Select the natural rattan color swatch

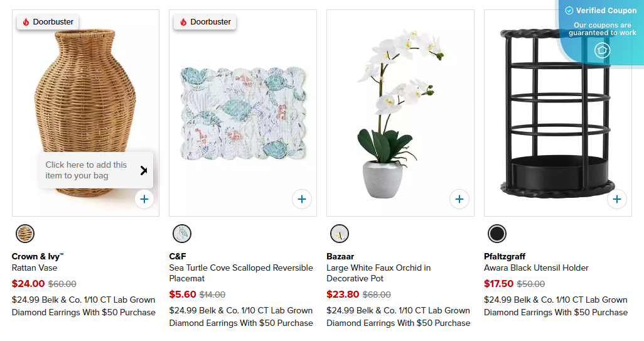pos(25,234)
